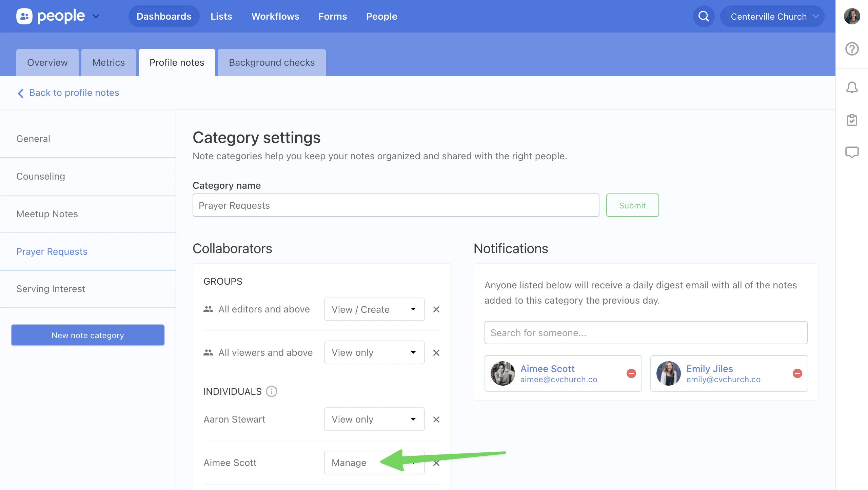Switch to the Background checks tab
Viewport: 868px width, 490px height.
[x=272, y=62]
